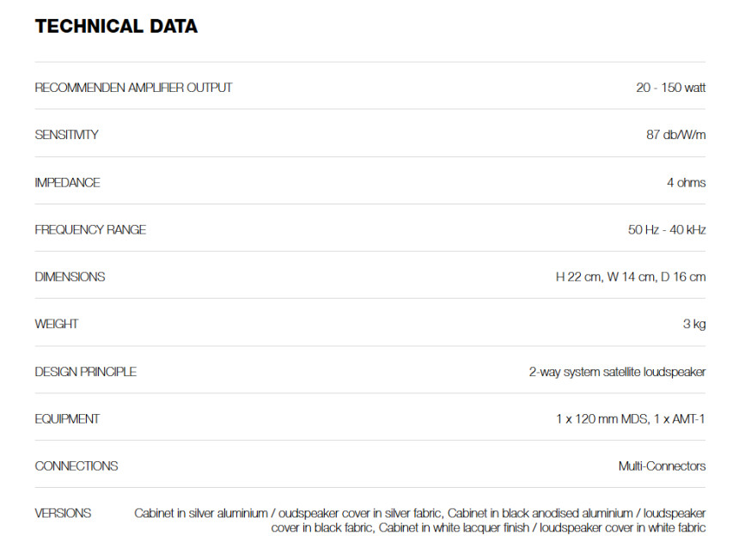Select the 50 Hz - 40 kHz value
Image resolution: width=739 pixels, height=560 pixels.
coord(667,229)
